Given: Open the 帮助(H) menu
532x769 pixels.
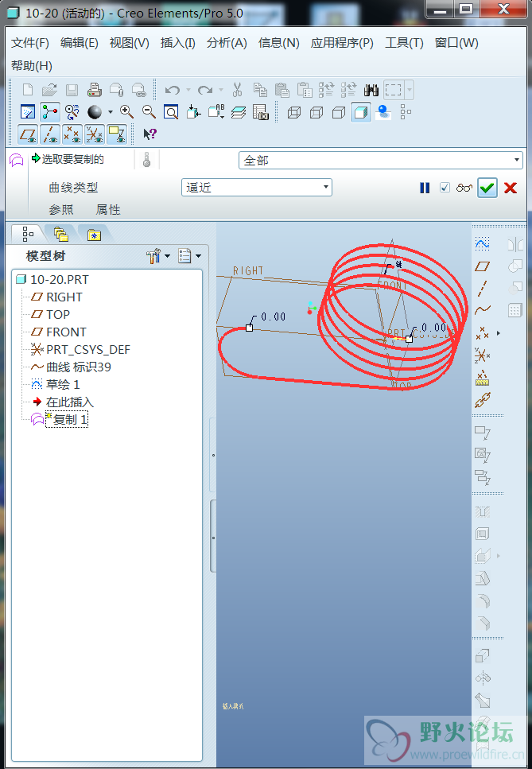Looking at the screenshot, I should point(32,66).
